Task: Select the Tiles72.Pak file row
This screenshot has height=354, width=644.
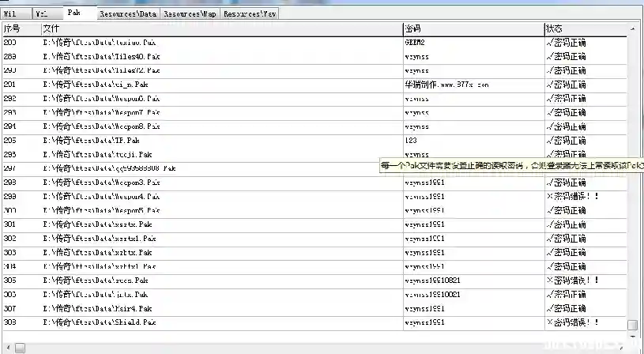Action: click(x=314, y=70)
